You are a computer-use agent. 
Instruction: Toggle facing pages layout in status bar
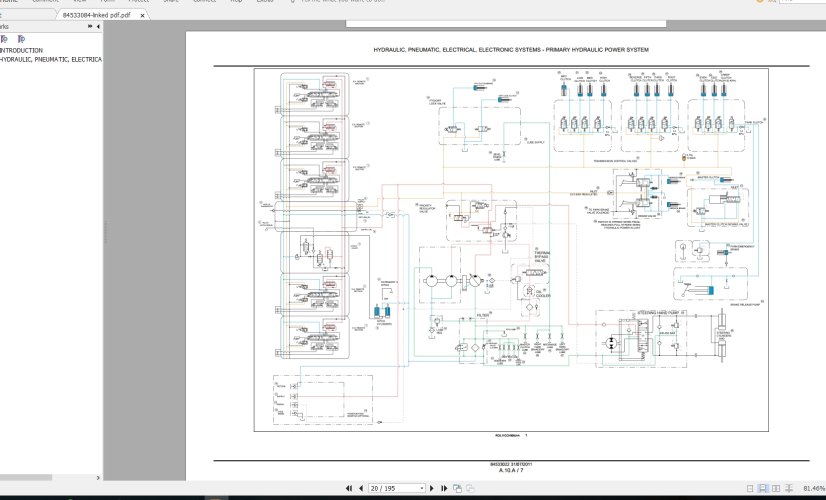(x=777, y=489)
